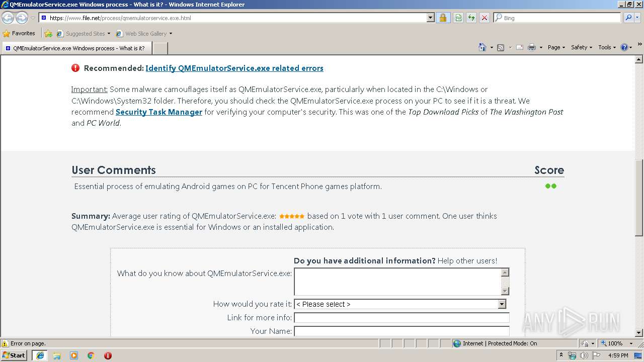Click the Start button
The height and width of the screenshot is (362, 644).
point(14,355)
